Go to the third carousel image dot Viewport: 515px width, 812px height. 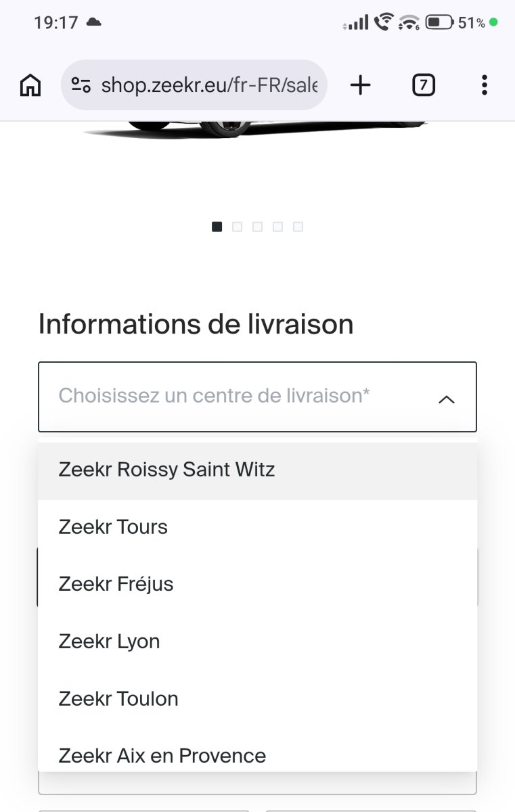pos(257,227)
